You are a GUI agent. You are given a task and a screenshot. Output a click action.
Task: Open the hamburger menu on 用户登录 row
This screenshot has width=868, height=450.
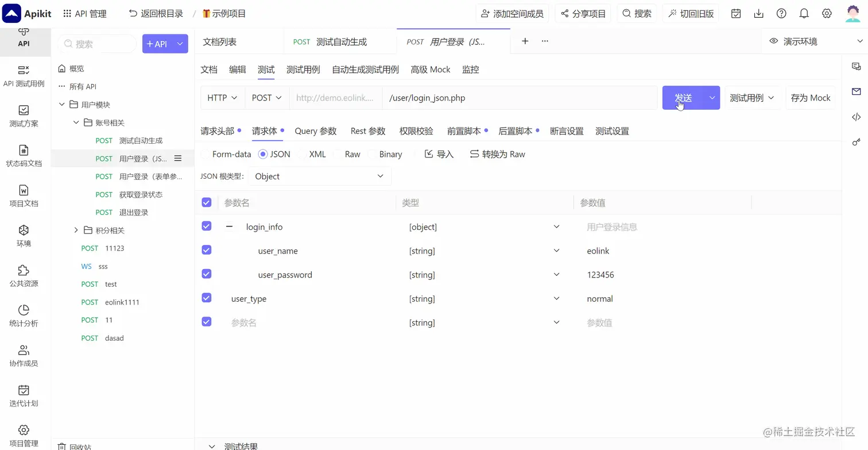tap(178, 158)
